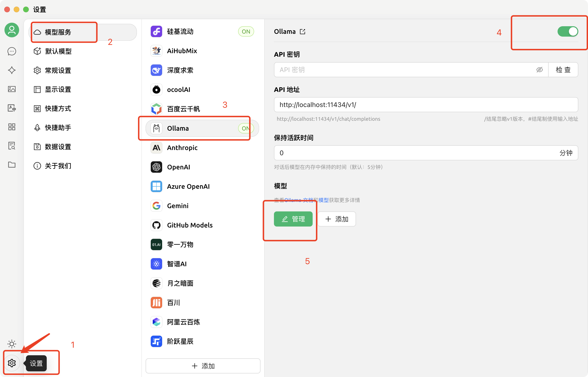Select the 阿里云百炼 provider
This screenshot has width=588, height=377.
pyautogui.click(x=202, y=322)
